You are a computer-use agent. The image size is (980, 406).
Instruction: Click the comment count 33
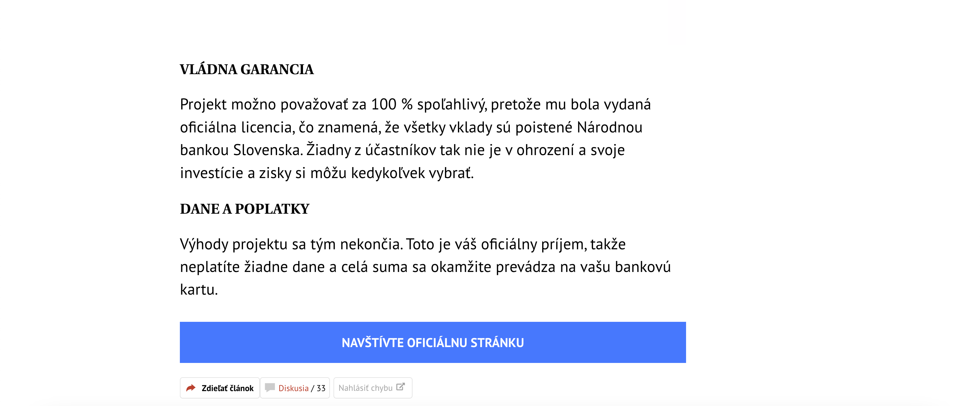click(321, 388)
